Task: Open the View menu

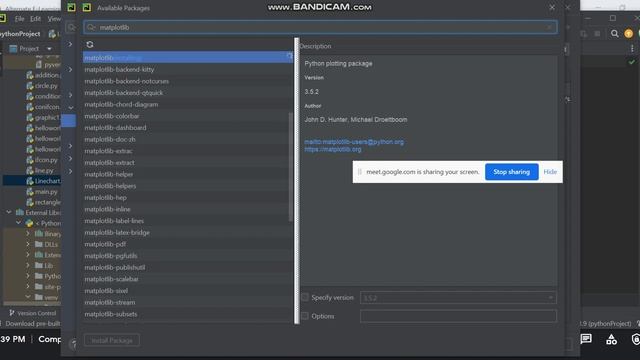Action: click(x=54, y=19)
